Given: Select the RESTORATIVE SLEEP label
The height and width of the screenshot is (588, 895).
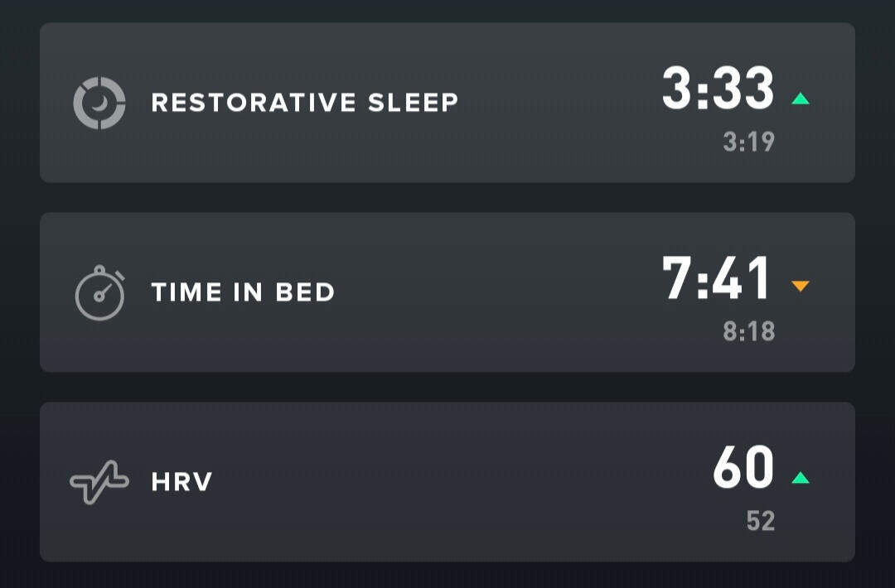Looking at the screenshot, I should (x=304, y=103).
